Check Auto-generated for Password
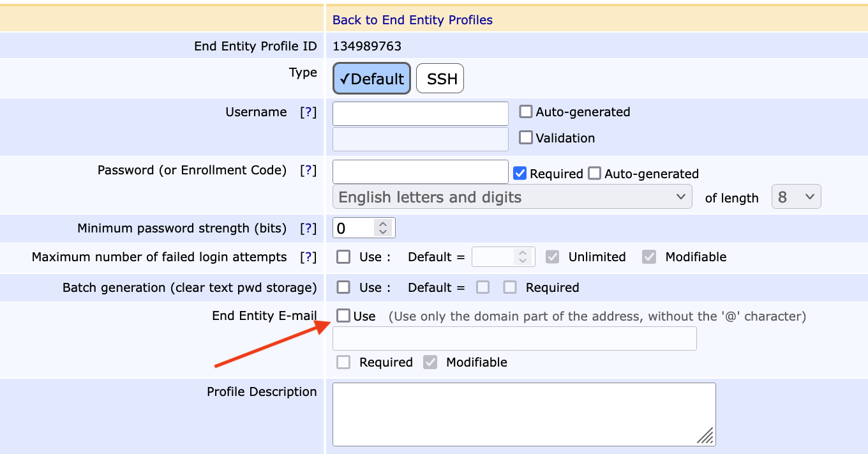This screenshot has width=868, height=456. click(595, 174)
